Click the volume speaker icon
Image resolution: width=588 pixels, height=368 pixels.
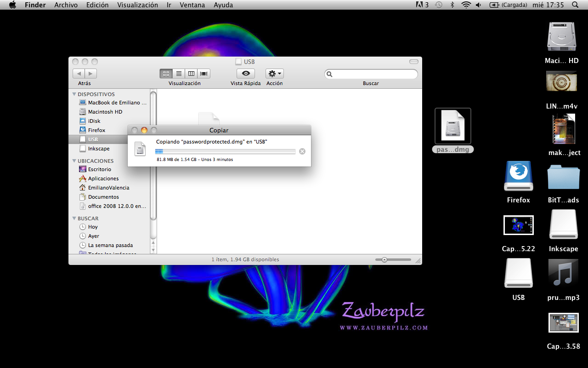[x=479, y=5]
